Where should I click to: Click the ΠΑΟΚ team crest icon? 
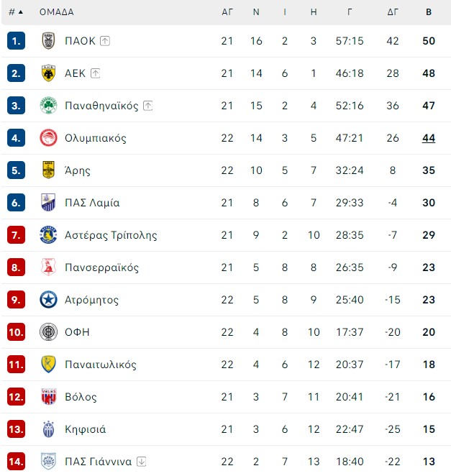click(x=48, y=41)
